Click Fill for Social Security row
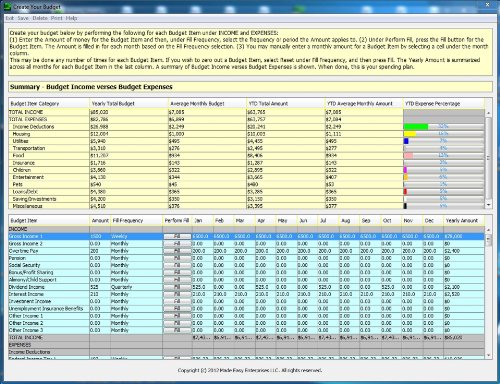This screenshot has width=500, height=384. tap(177, 265)
